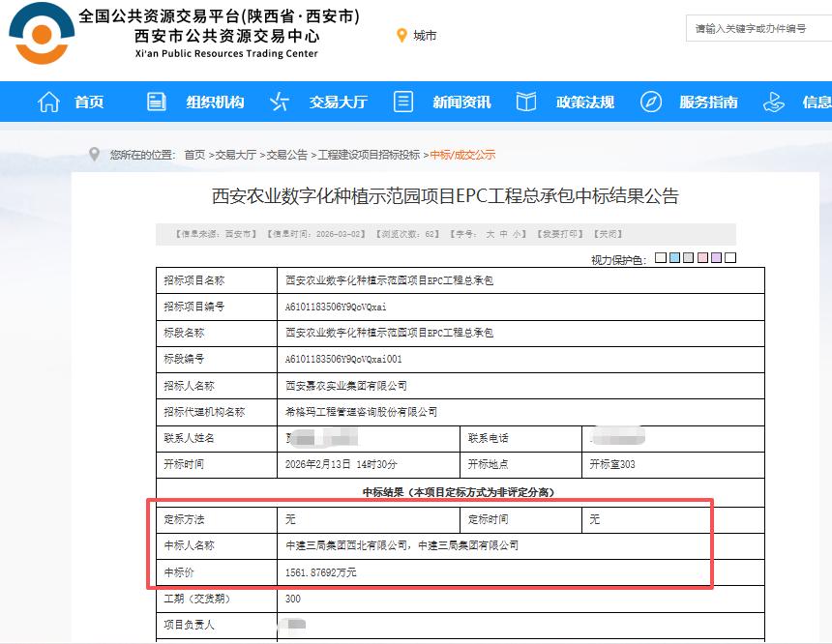Click the 新闻资讯 news list icon

(x=402, y=101)
